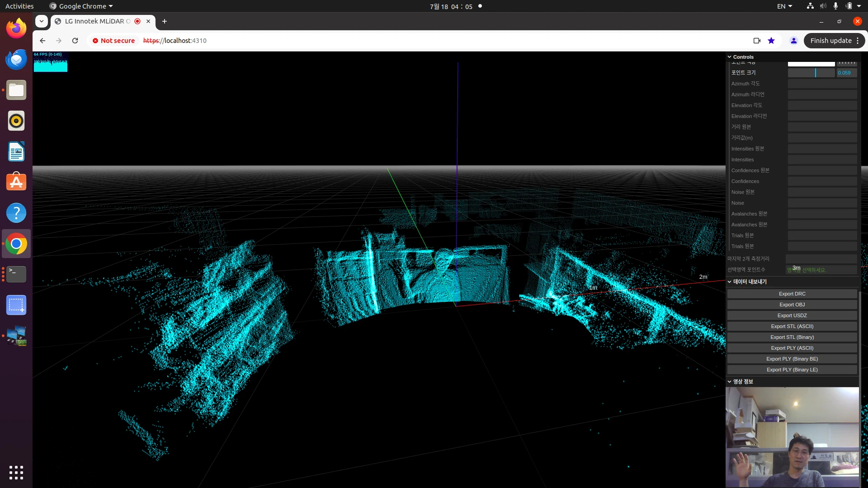Collapse the 데이터 내보내기 section
The image size is (868, 488).
point(792,282)
